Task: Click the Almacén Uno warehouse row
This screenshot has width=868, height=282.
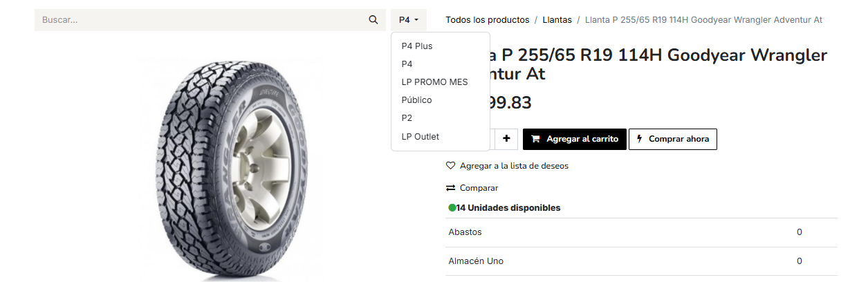Action: coord(640,261)
